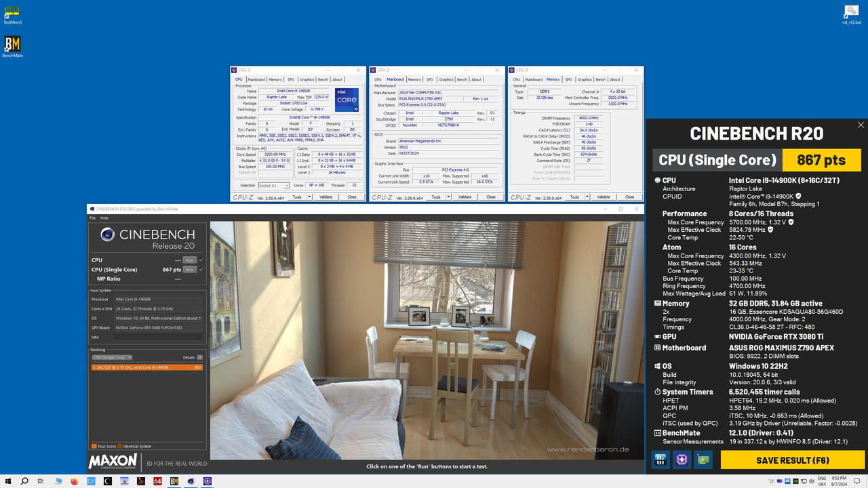
Task: Click the orange Your Score legend swatch
Action: pyautogui.click(x=94, y=446)
